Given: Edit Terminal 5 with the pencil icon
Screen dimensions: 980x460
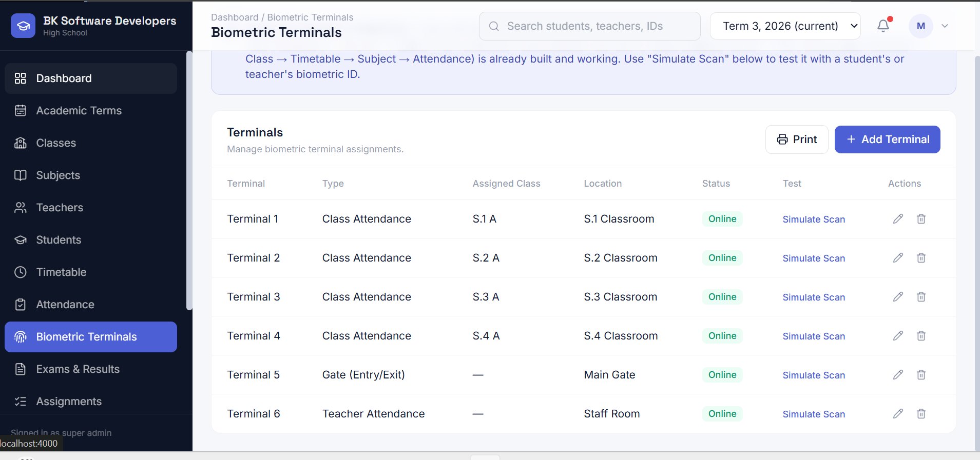Looking at the screenshot, I should (898, 375).
